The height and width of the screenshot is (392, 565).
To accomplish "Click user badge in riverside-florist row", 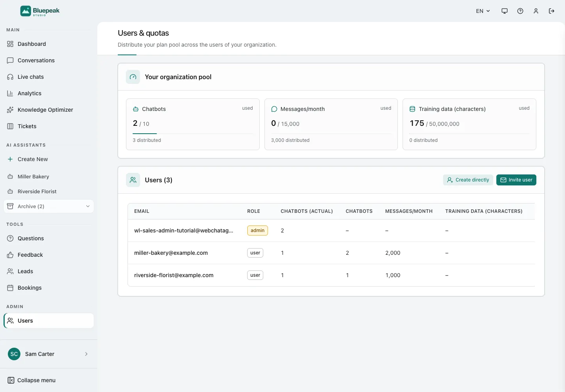I will point(255,275).
